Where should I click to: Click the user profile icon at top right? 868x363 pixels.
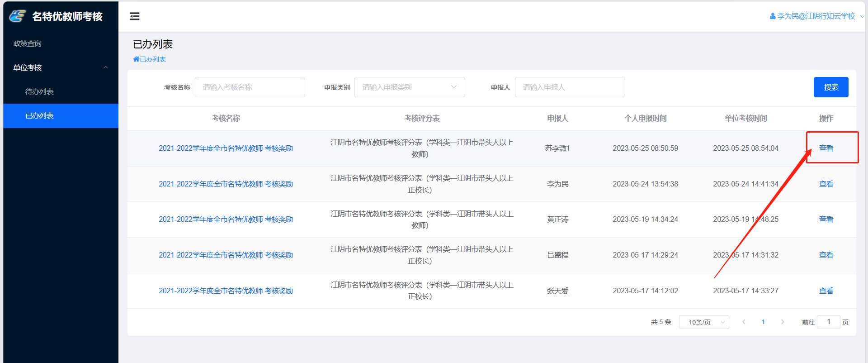[x=773, y=16]
